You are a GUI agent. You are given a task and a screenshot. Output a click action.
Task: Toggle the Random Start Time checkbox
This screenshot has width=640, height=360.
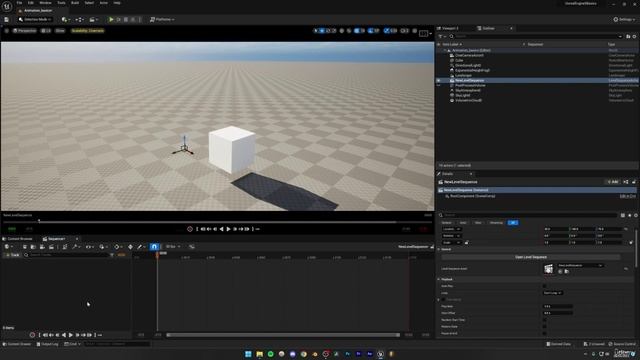tap(544, 320)
